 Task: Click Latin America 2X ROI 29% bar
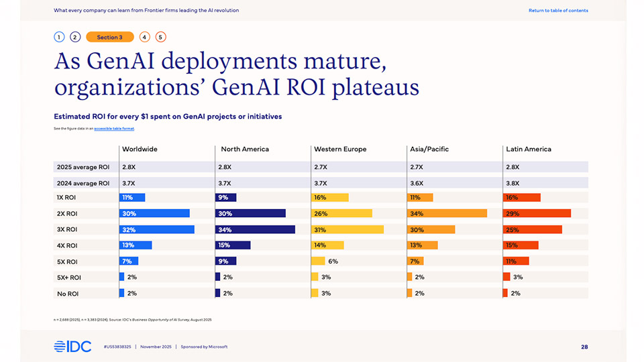point(537,213)
